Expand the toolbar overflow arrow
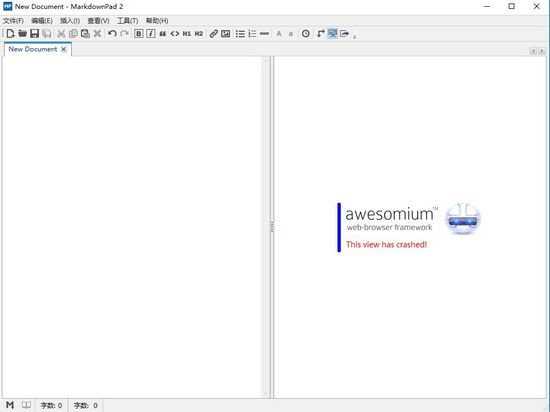This screenshot has width=550, height=412. tap(355, 36)
